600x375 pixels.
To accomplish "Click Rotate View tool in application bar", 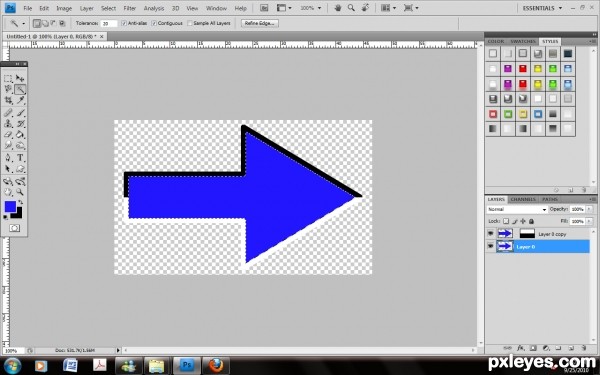I will pos(365,8).
